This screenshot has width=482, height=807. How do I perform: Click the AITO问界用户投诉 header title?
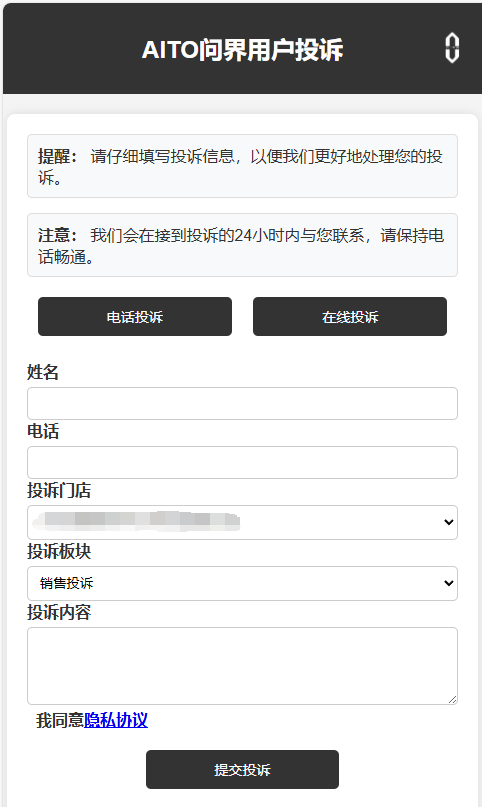(242, 50)
